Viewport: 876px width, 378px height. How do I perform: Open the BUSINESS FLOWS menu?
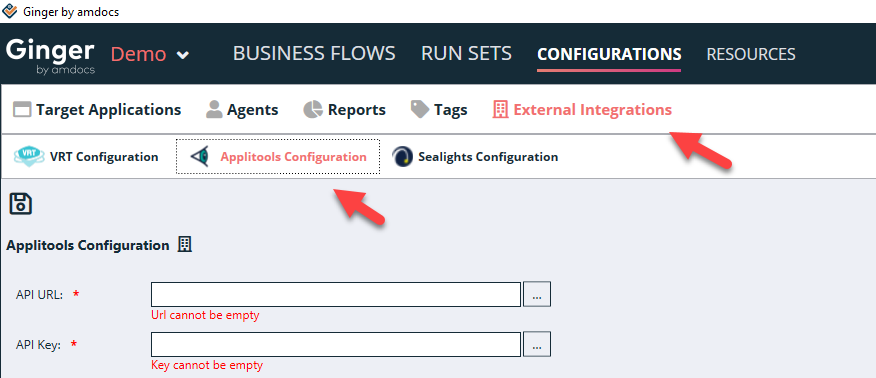click(x=314, y=54)
